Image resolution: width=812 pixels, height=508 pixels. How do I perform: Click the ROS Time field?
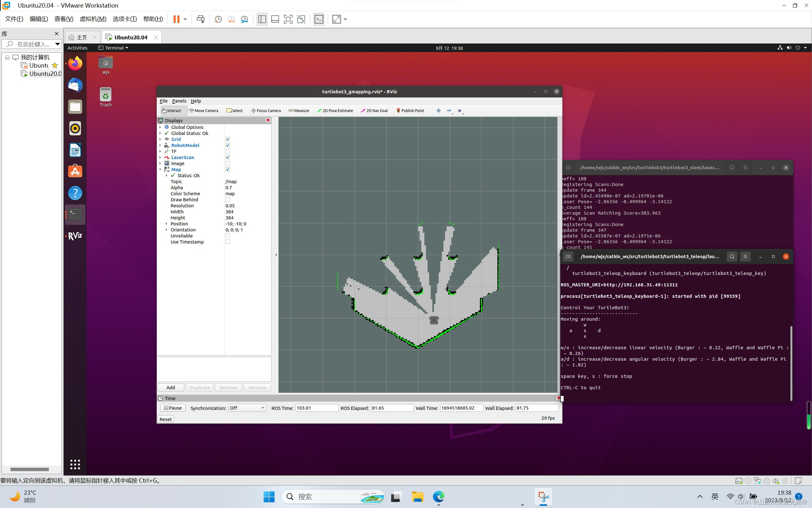317,408
